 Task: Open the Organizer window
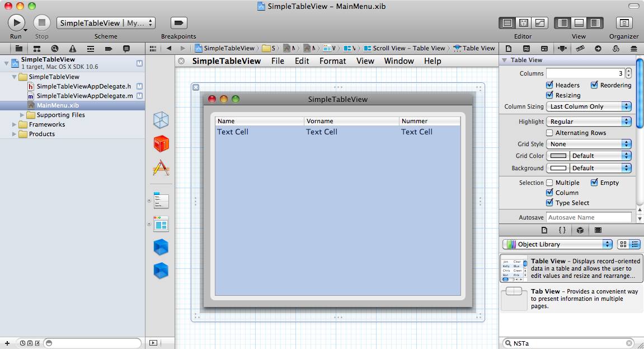click(x=624, y=23)
